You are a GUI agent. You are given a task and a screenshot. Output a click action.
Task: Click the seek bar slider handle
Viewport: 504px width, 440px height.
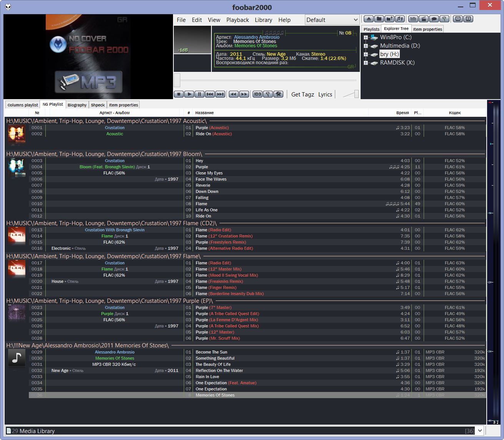coord(177,80)
